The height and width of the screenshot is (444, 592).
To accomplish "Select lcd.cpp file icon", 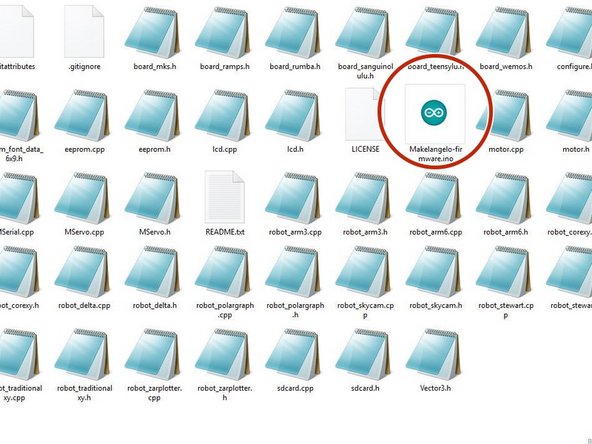I will tap(224, 116).
